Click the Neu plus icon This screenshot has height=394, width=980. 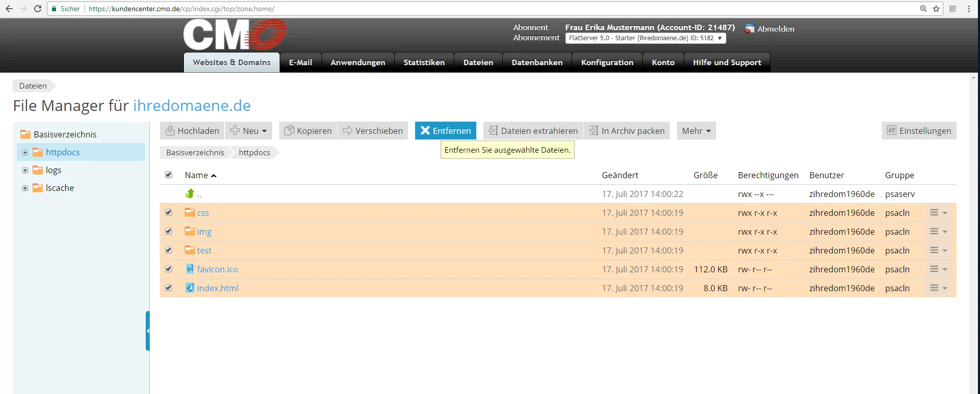[235, 130]
